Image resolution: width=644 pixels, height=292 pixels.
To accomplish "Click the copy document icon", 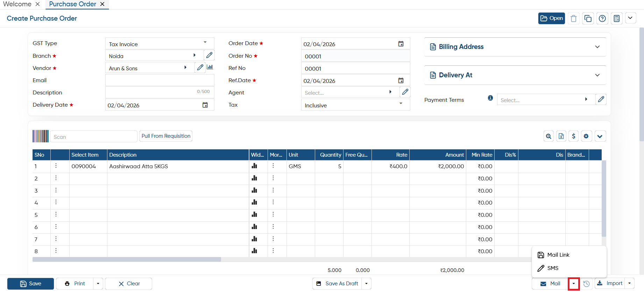I will point(588,19).
